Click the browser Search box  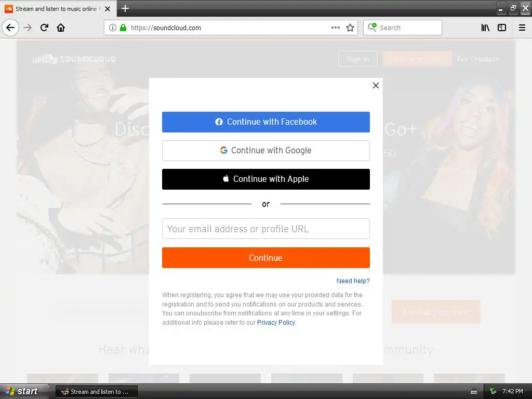coord(403,28)
